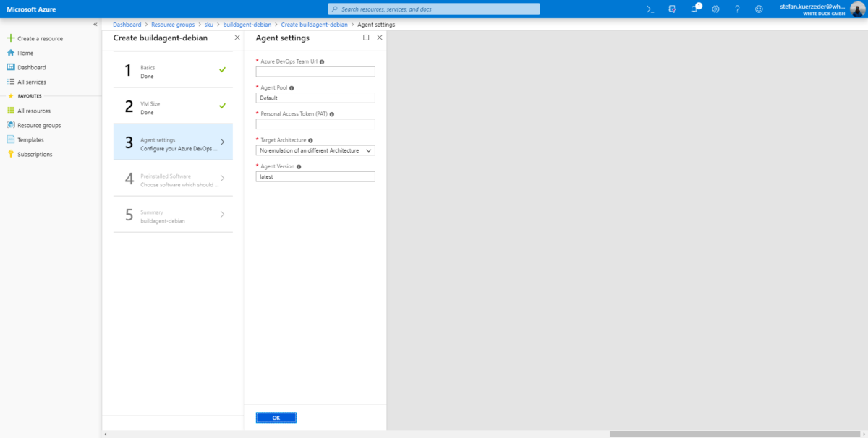Image resolution: width=868 pixels, height=438 pixels.
Task: Click Create a resource
Action: pos(40,38)
